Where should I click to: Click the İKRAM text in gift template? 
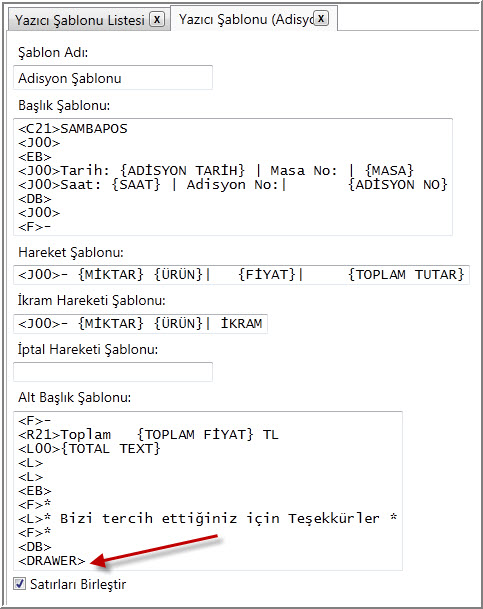(x=242, y=323)
